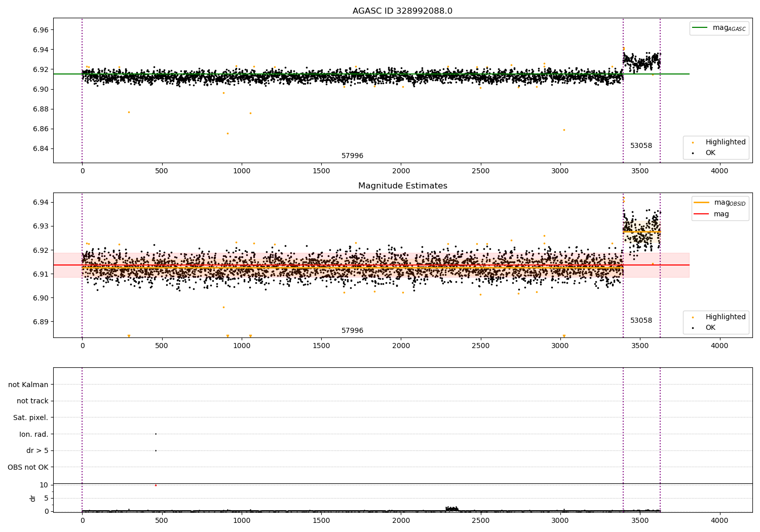Click the orange line sample in middle legend
The width and height of the screenshot is (760, 532).
click(702, 203)
